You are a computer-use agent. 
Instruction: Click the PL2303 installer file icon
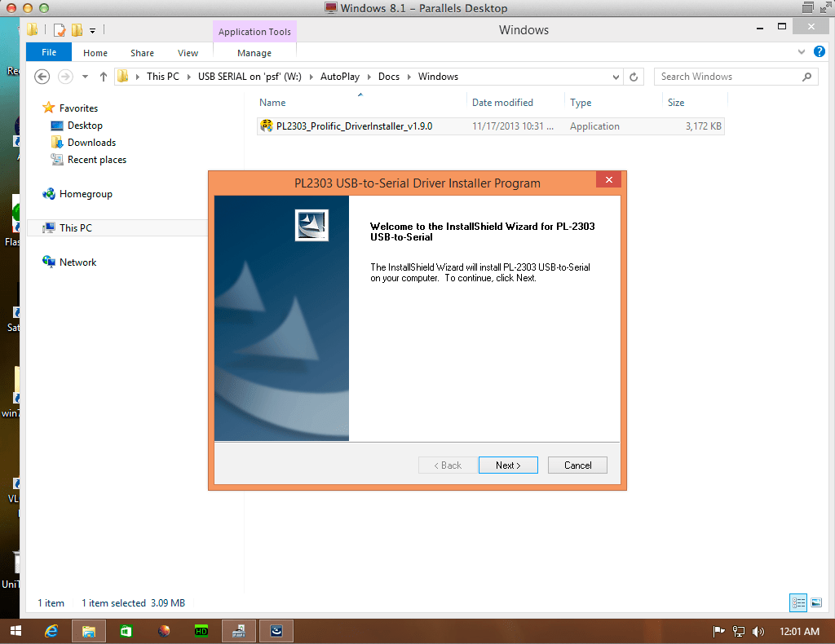click(267, 126)
